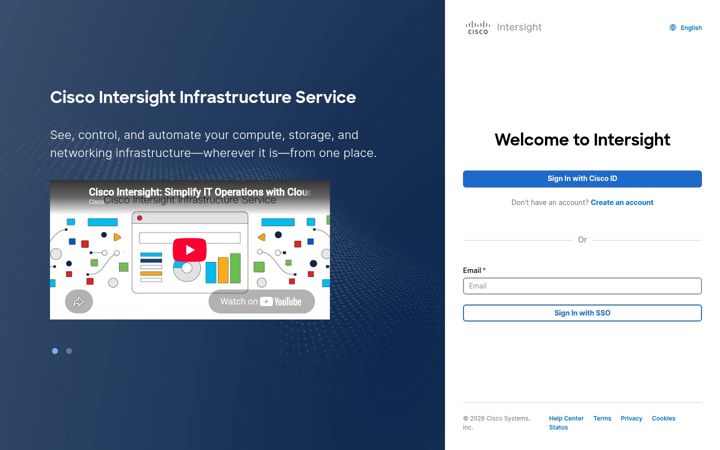Open the Terms link
Image resolution: width=720 pixels, height=450 pixels.
point(602,418)
